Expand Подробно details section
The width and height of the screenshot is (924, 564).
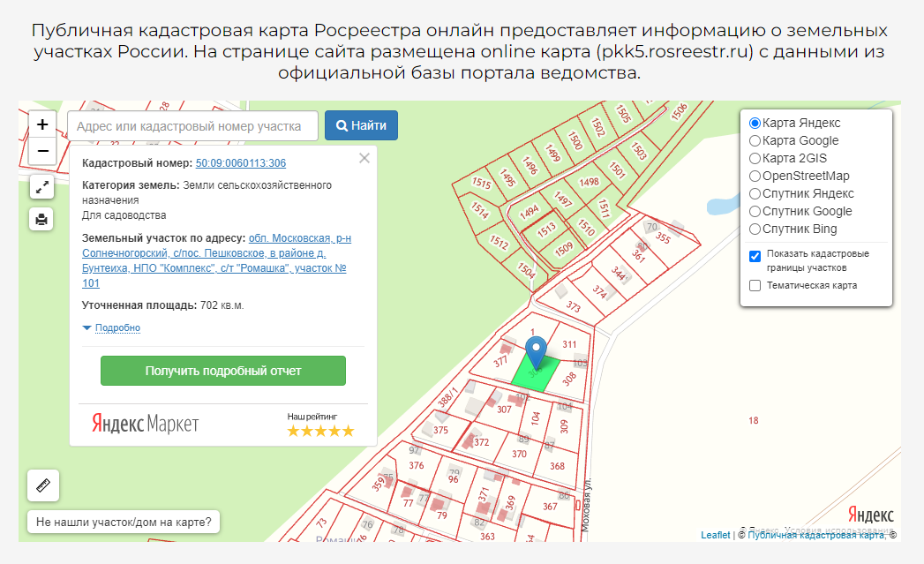(117, 327)
